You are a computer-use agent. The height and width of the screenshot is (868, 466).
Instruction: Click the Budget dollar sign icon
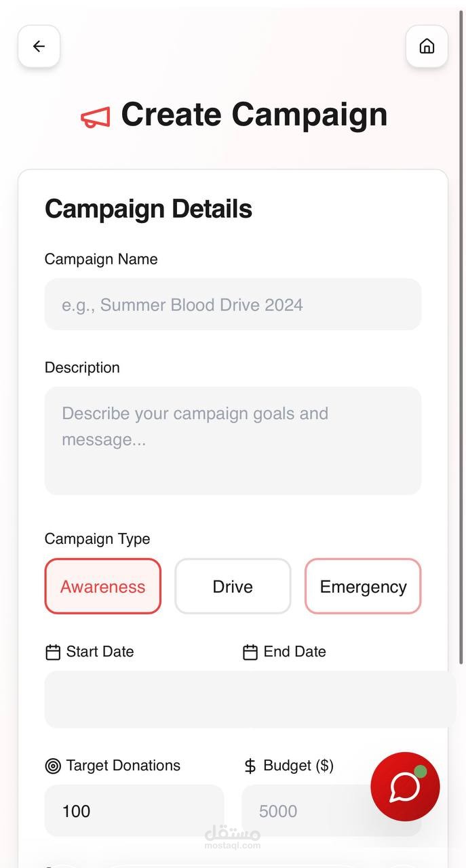tap(250, 766)
